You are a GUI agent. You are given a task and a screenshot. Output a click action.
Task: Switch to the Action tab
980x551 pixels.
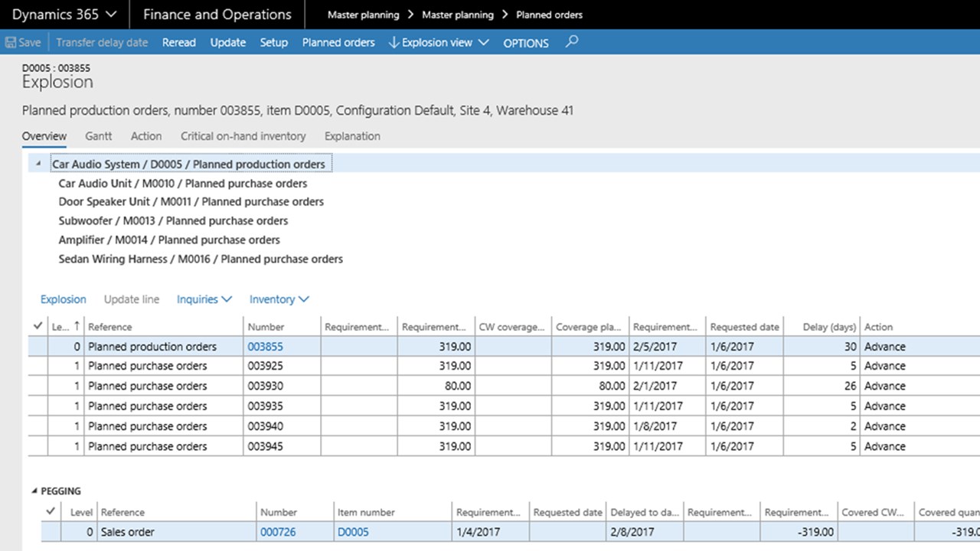[x=146, y=136]
